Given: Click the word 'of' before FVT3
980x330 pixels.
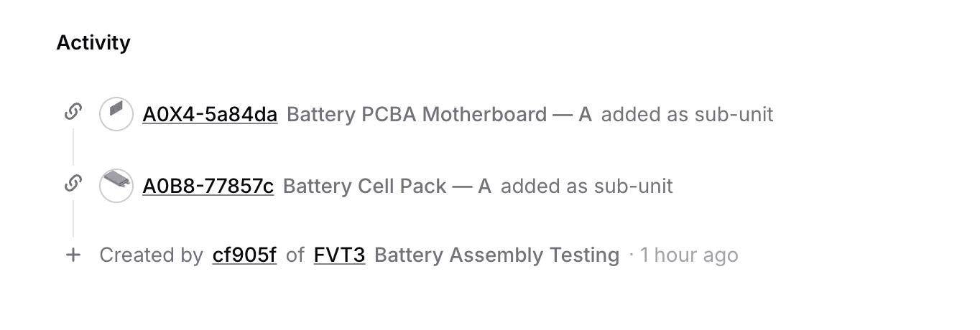Looking at the screenshot, I should [x=295, y=255].
